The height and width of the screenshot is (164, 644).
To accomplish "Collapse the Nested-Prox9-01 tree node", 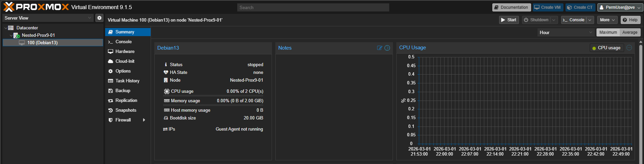I will 11,35.
